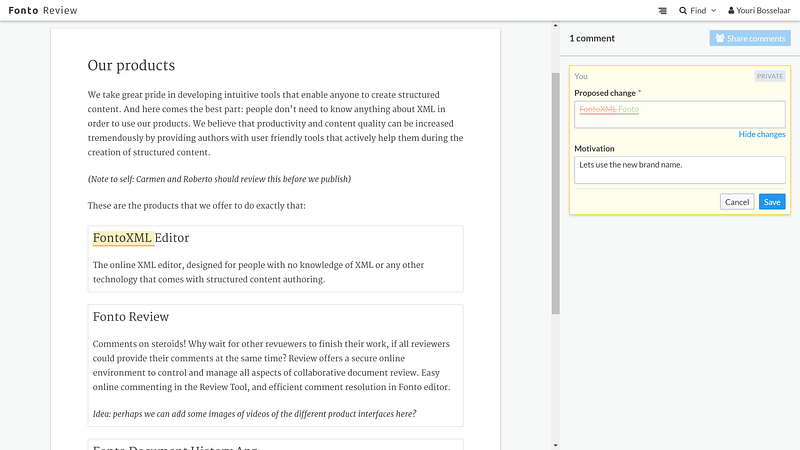
Task: Click the note to self italic paragraph
Action: (219, 179)
